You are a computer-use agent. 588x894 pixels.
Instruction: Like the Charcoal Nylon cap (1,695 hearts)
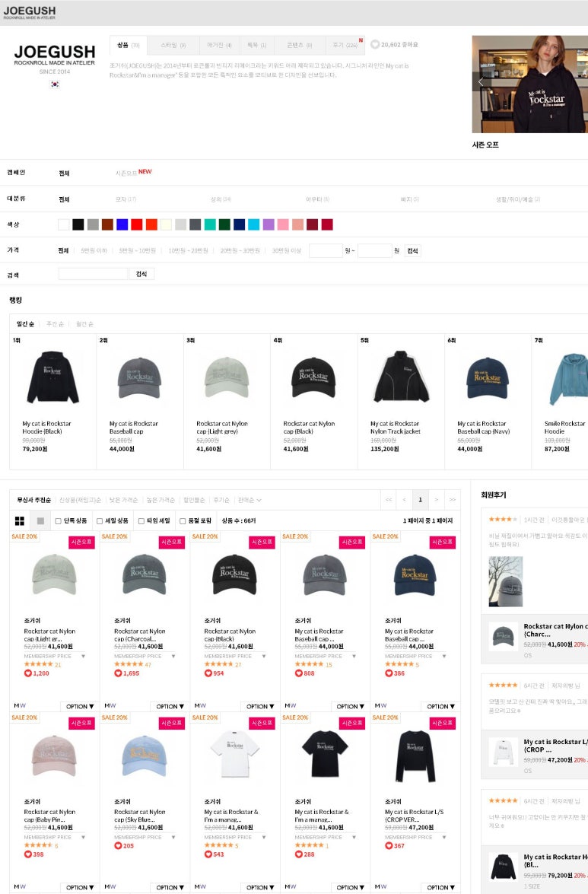(x=118, y=673)
